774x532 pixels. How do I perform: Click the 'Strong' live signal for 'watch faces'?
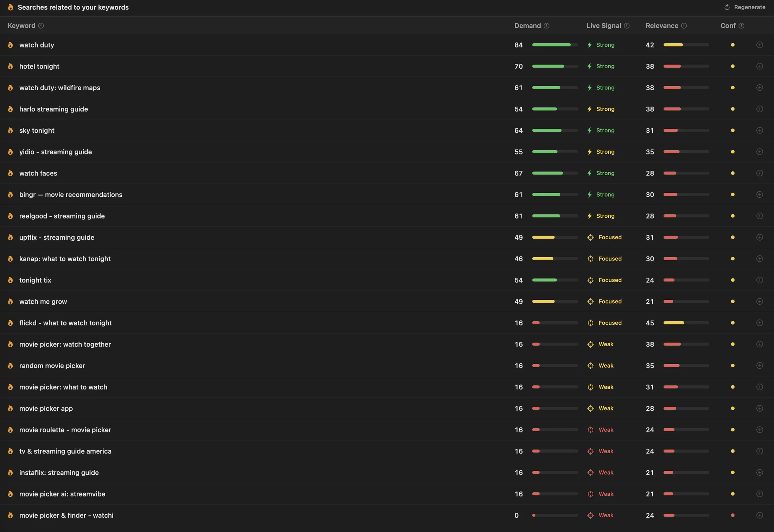click(x=601, y=173)
